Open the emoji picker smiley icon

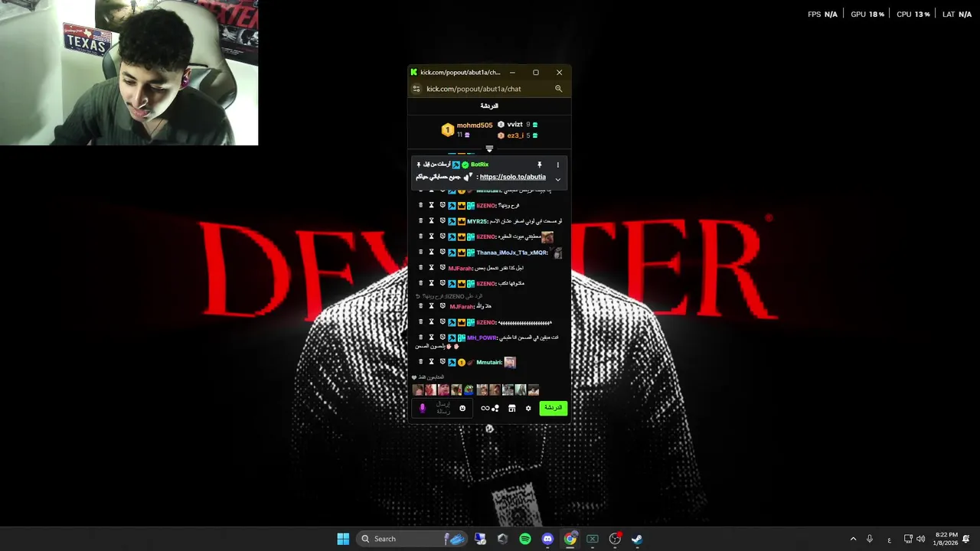coord(462,408)
